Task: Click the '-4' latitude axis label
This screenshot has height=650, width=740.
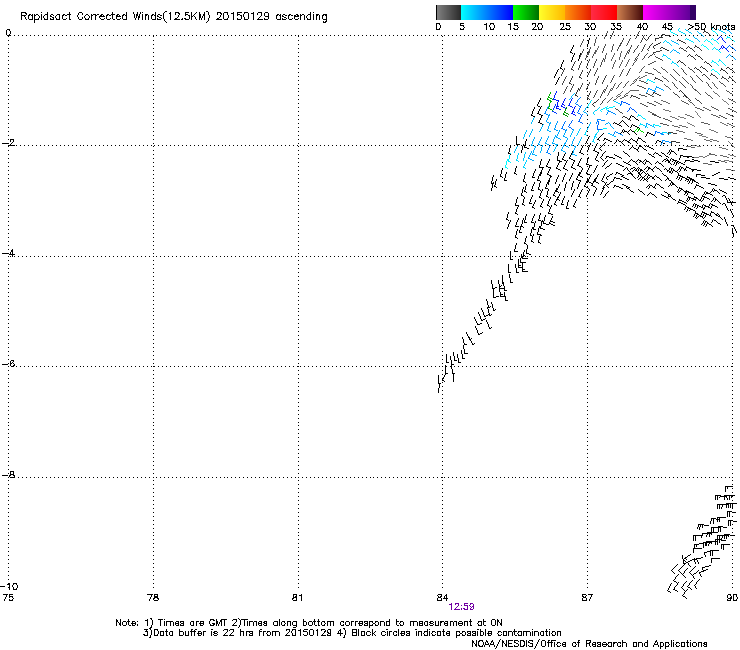Action: [8, 253]
